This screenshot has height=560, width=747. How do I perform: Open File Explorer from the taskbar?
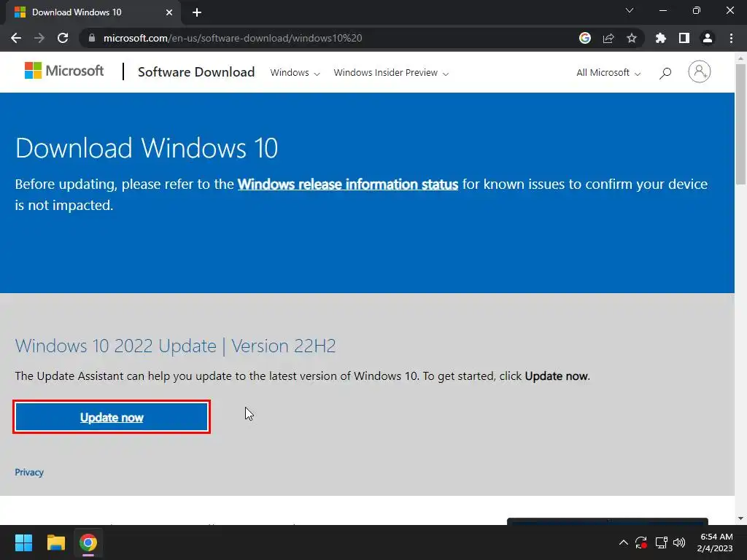click(x=55, y=542)
